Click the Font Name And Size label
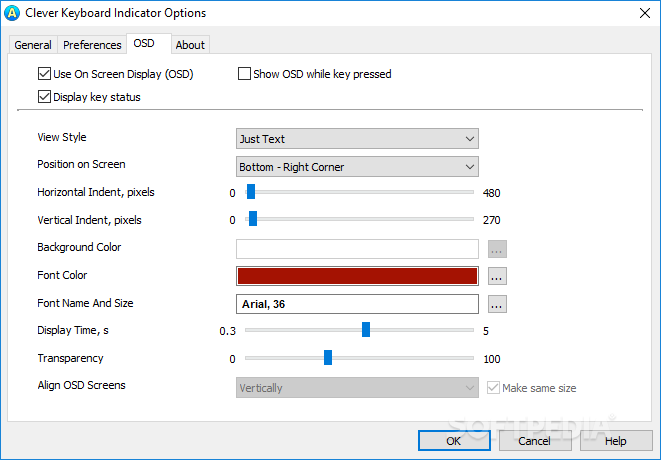The image size is (661, 460). point(85,303)
